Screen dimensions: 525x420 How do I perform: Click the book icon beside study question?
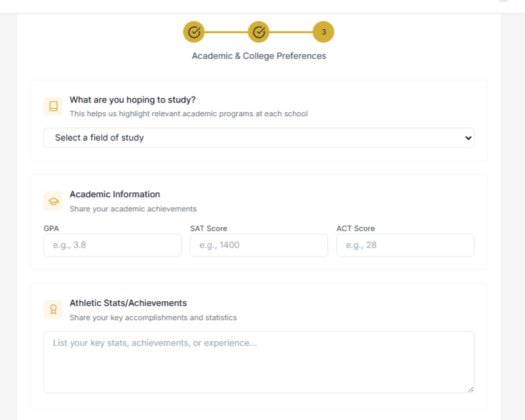pos(53,106)
